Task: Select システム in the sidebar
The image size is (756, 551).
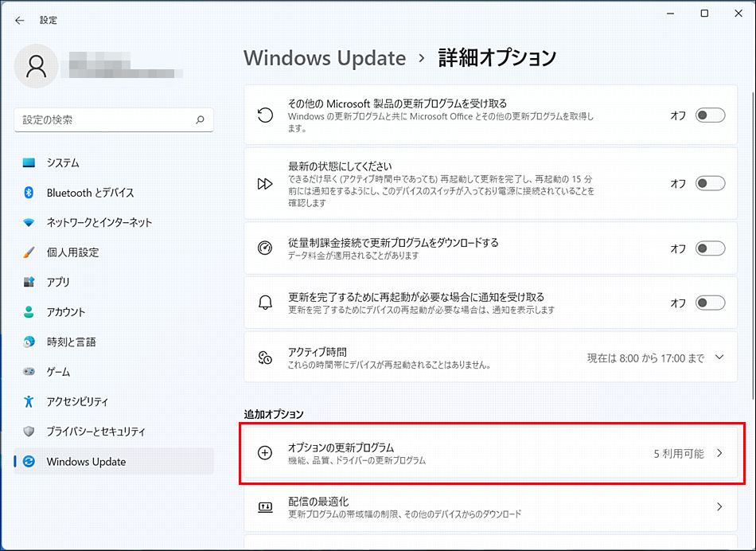Action: tap(114, 162)
